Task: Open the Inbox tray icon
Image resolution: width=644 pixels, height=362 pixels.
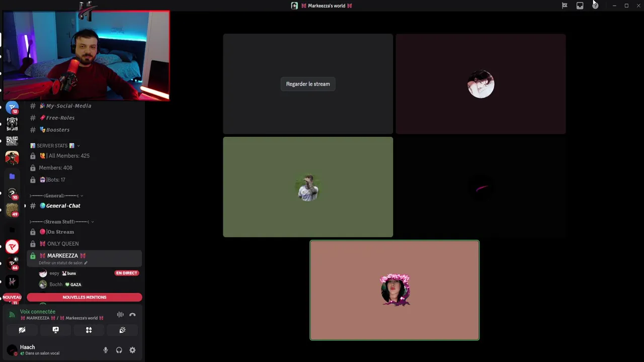Action: tap(580, 6)
